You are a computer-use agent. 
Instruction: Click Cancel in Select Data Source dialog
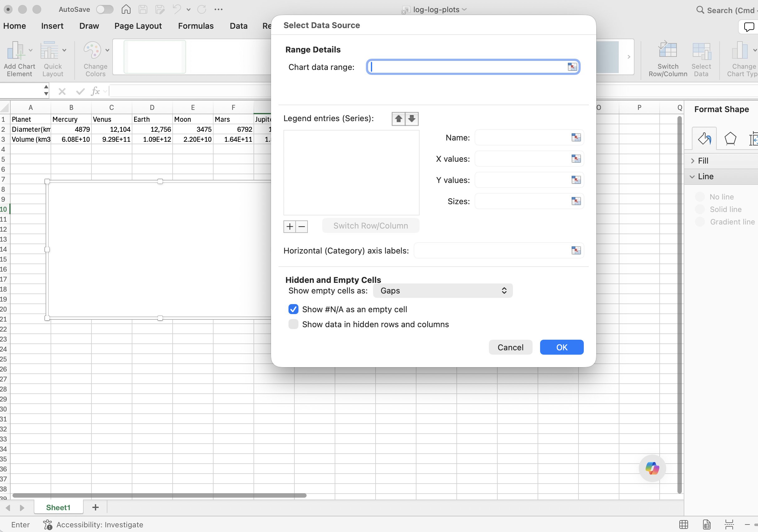tap(510, 347)
